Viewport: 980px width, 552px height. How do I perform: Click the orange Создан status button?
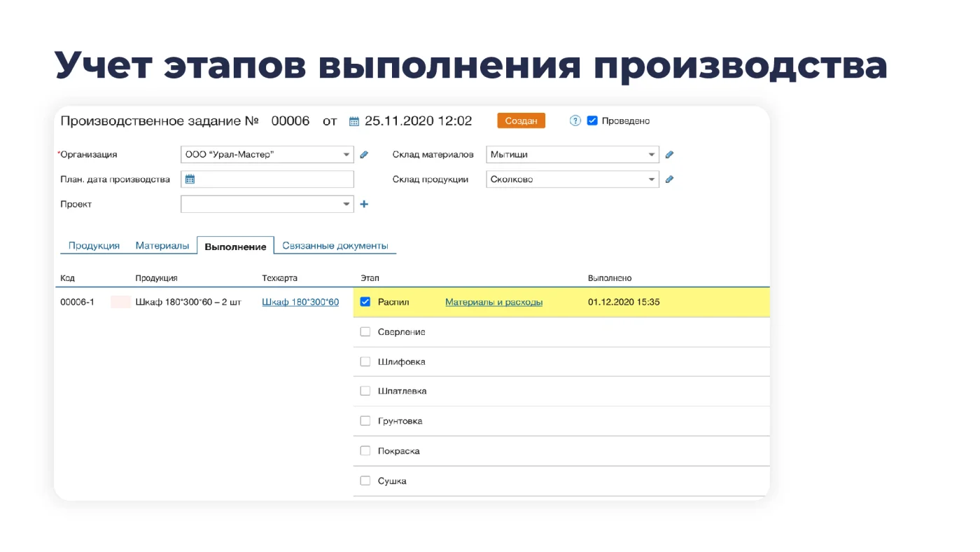tap(521, 120)
